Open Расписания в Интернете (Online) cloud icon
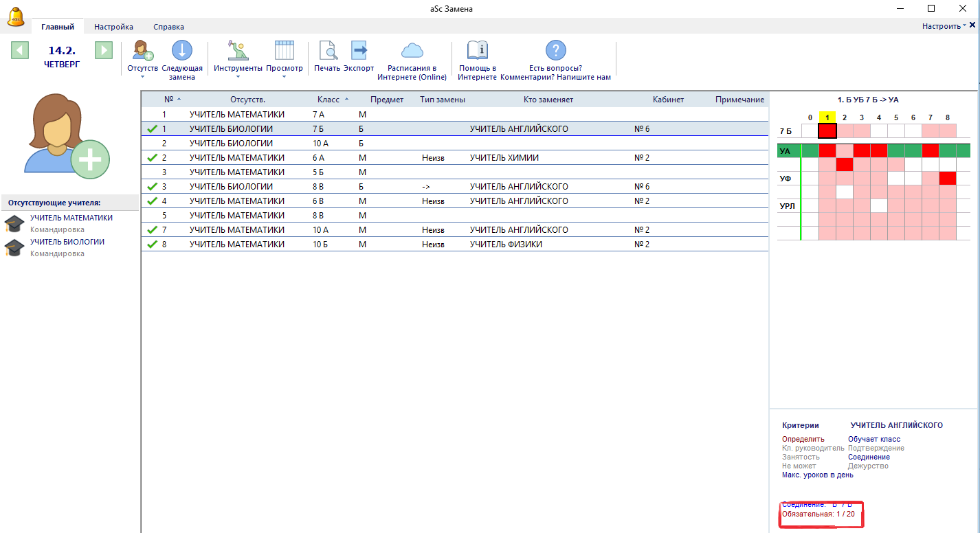The height and width of the screenshot is (533, 980). pos(412,51)
